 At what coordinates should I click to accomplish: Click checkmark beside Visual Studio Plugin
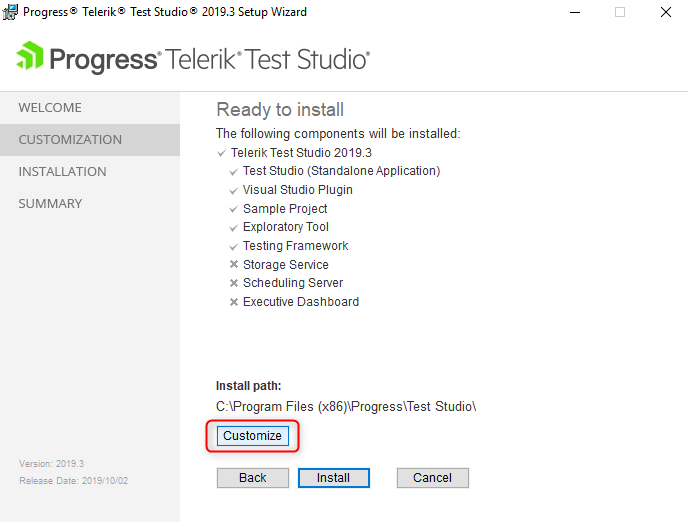[x=233, y=190]
